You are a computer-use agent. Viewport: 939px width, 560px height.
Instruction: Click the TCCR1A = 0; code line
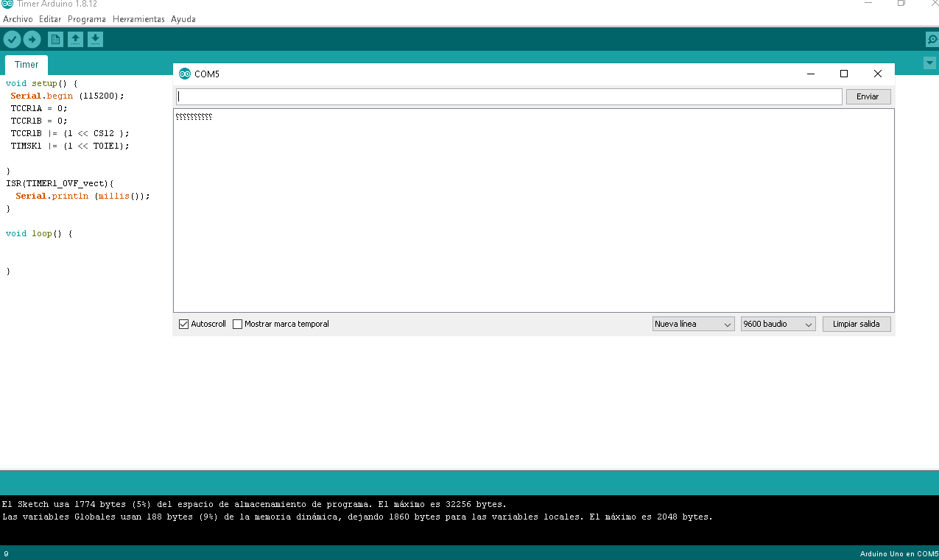tap(39, 108)
